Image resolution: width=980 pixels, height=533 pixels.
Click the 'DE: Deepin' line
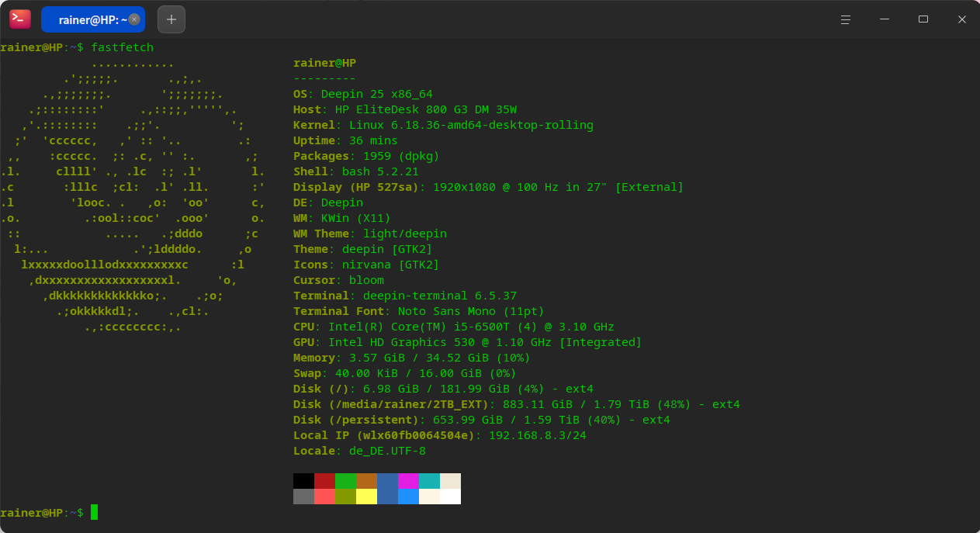[x=328, y=202]
